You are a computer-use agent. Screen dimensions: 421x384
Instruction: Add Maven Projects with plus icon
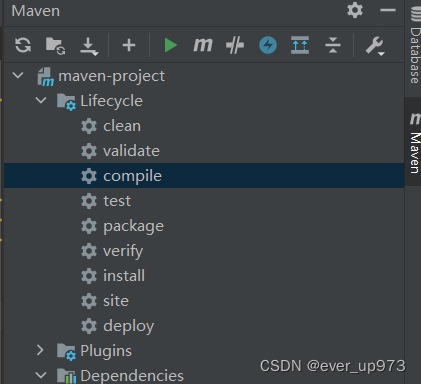(129, 45)
